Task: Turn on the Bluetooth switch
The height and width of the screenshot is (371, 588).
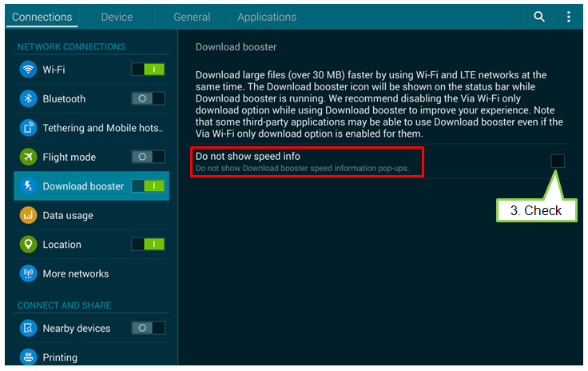Action: 148,98
